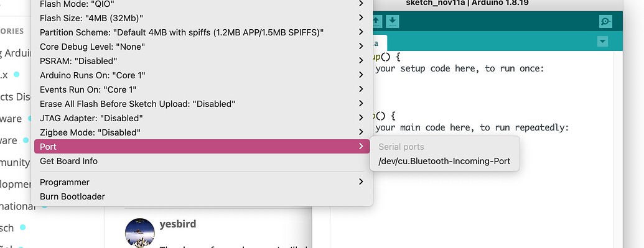Click yesbird's avatar image

pyautogui.click(x=139, y=233)
